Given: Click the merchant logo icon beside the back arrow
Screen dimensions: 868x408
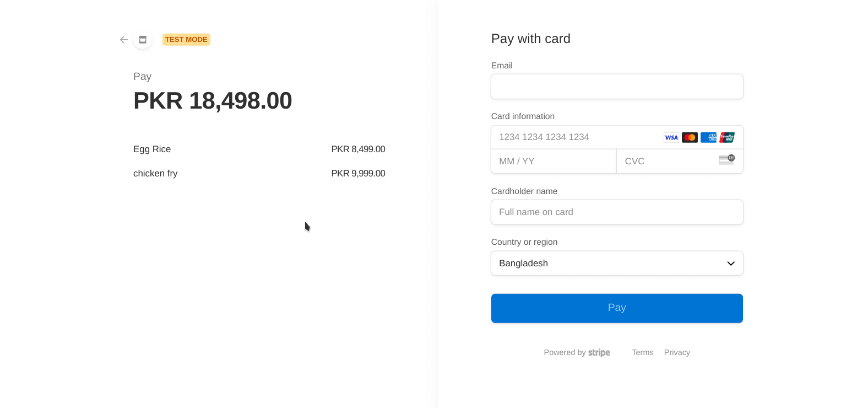Looking at the screenshot, I should (142, 39).
